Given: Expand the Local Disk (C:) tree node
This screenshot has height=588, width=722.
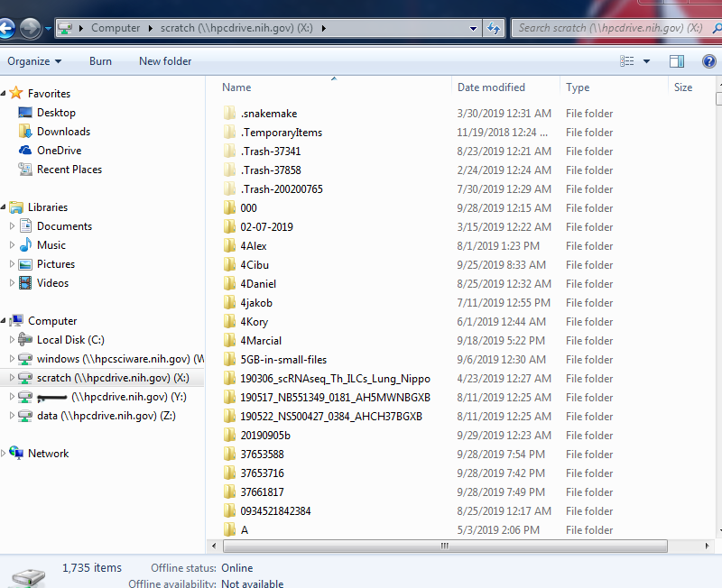Looking at the screenshot, I should pyautogui.click(x=12, y=340).
